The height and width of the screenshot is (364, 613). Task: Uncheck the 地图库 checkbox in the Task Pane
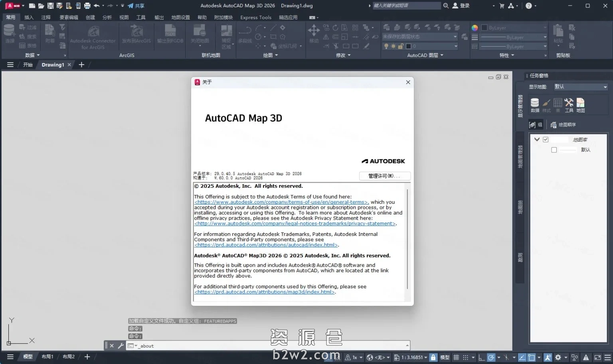(546, 139)
